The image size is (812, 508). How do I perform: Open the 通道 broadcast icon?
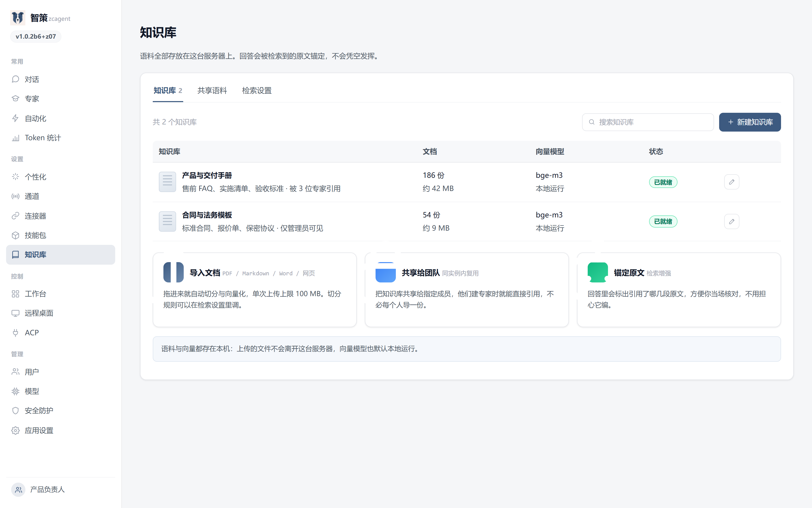point(15,196)
